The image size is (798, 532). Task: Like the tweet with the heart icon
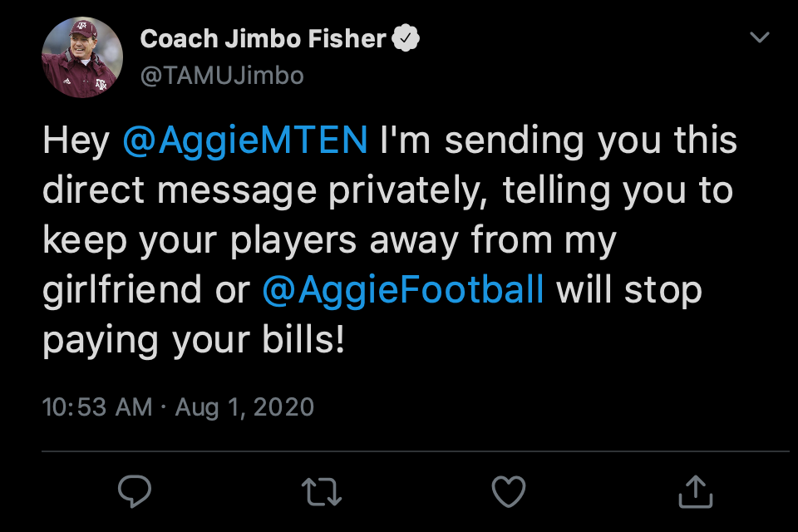coord(509,491)
